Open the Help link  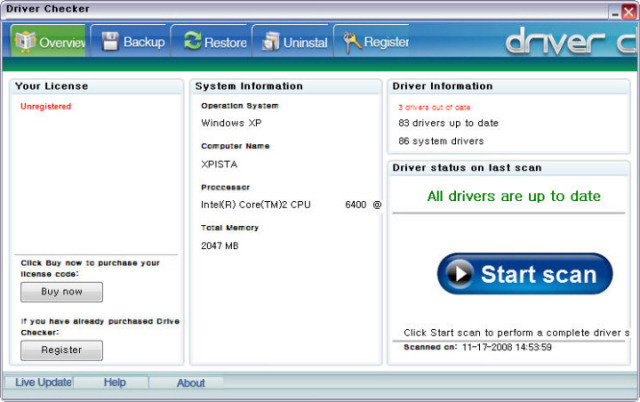[115, 382]
